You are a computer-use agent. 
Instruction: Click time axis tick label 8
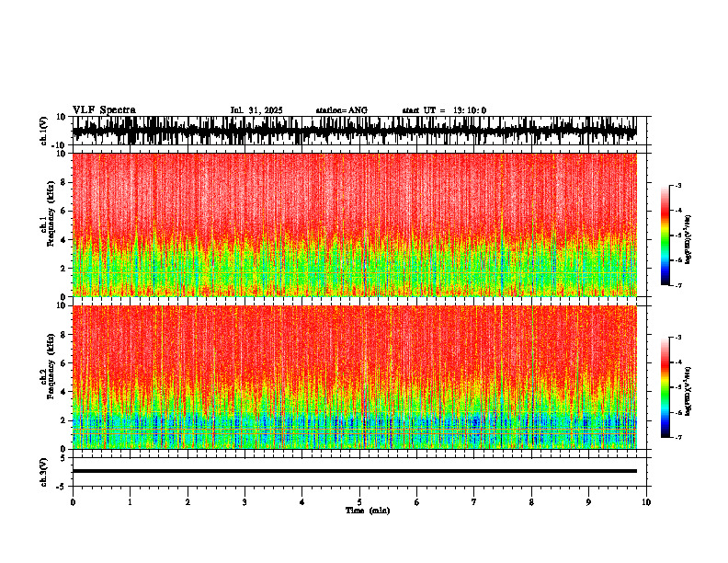[x=531, y=502]
